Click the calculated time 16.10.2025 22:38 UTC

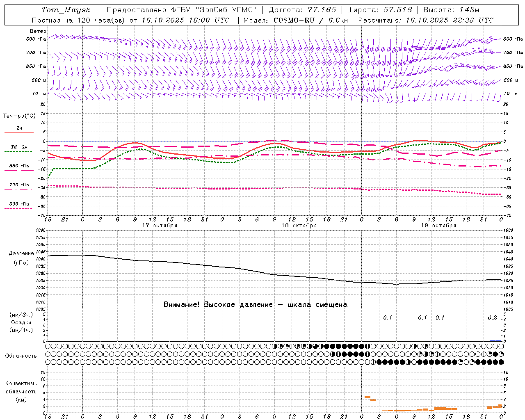[x=450, y=20]
